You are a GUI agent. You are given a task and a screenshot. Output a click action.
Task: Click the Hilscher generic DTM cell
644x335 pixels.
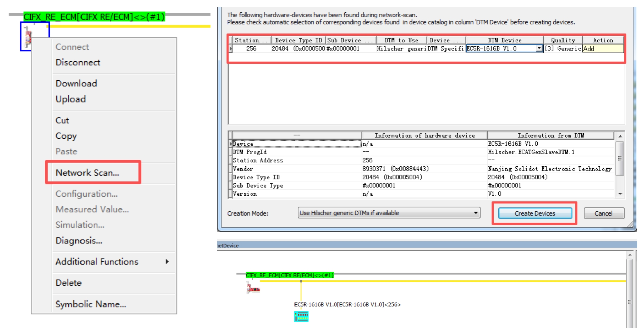tap(401, 49)
